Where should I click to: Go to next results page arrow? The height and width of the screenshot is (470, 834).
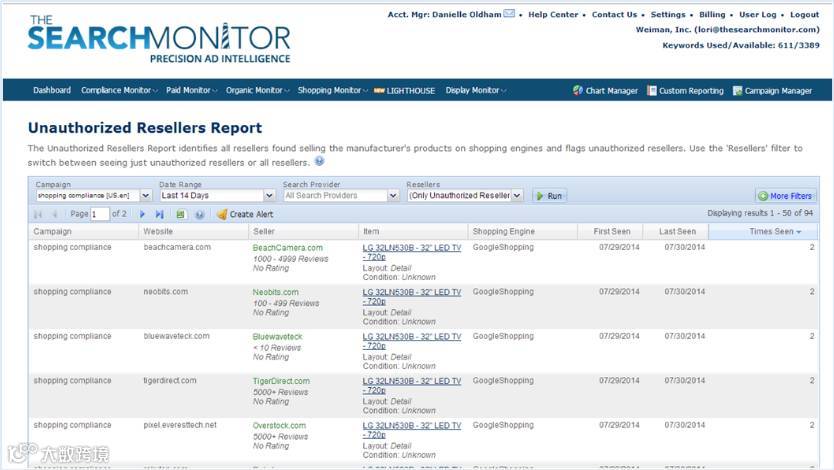point(142,214)
